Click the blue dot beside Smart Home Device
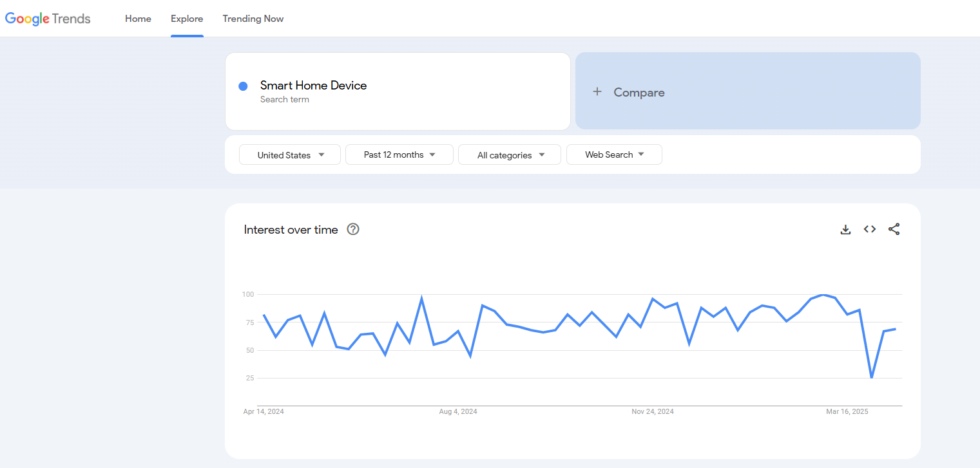980x468 pixels. click(x=243, y=86)
